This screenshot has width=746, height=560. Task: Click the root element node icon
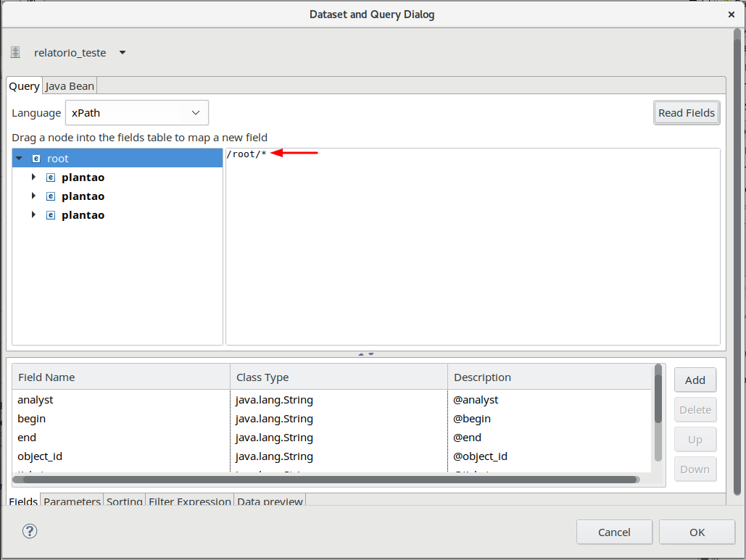click(36, 159)
